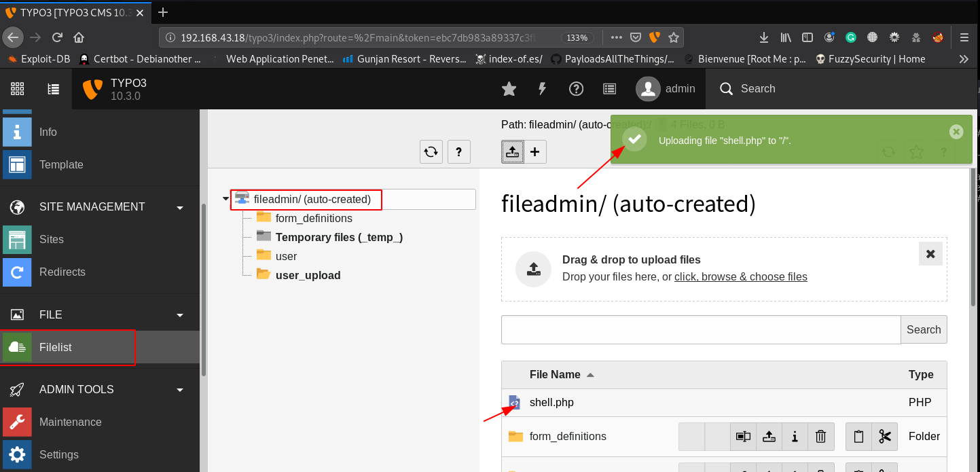
Task: Reload the page in Firefox
Action: tap(57, 37)
